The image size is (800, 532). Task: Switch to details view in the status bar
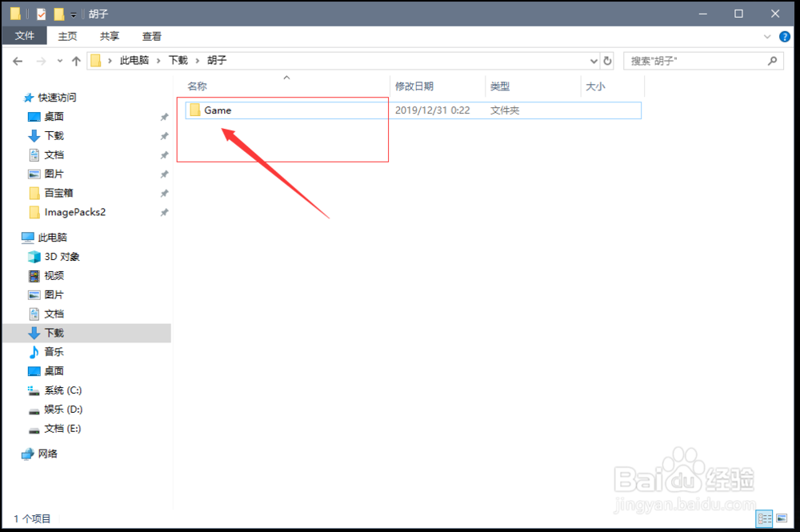[764, 518]
